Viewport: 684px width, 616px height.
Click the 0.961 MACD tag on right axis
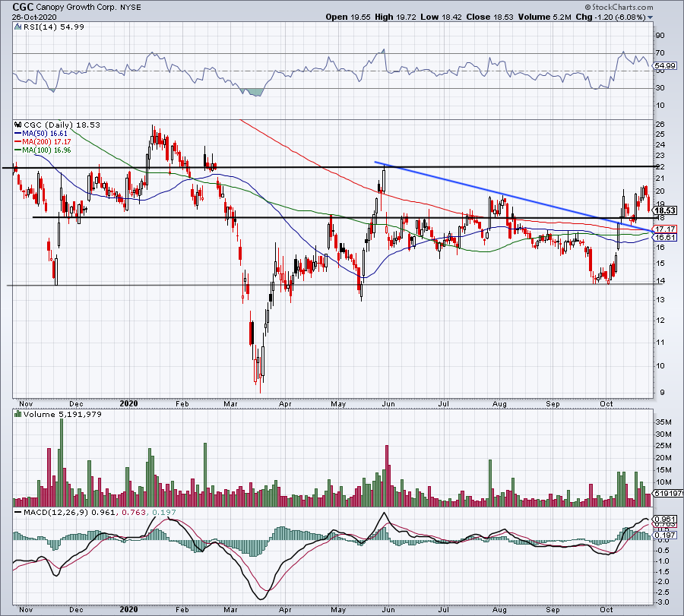click(x=665, y=520)
